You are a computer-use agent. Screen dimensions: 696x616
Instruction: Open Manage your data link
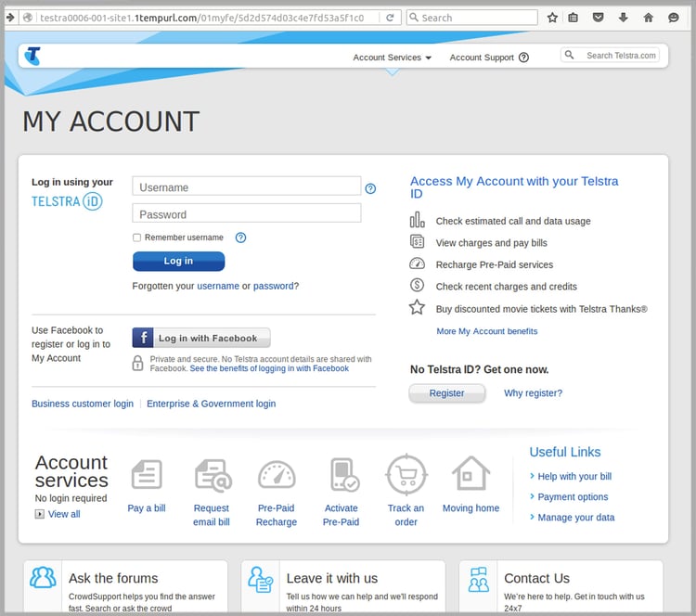tap(576, 518)
